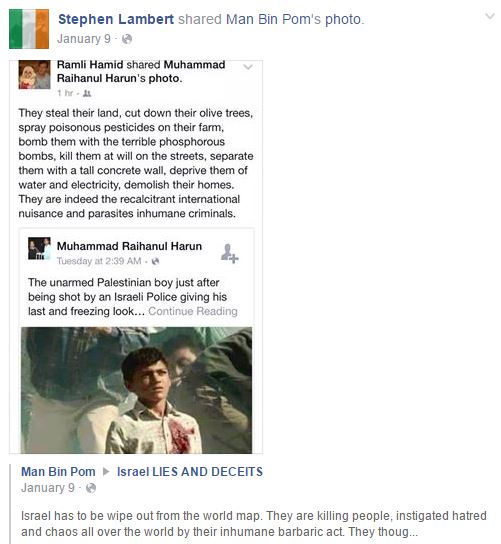Click the public globe icon beside January 9 at top

[x=127, y=39]
